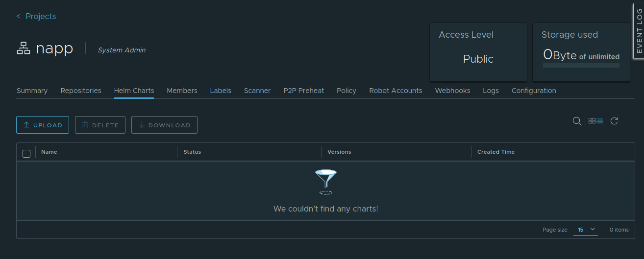
Task: Click the Upload button
Action: tap(43, 125)
